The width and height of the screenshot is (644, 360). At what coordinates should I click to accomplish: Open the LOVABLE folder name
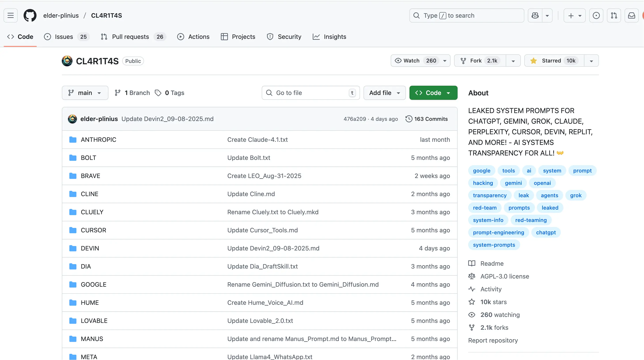[94, 321]
